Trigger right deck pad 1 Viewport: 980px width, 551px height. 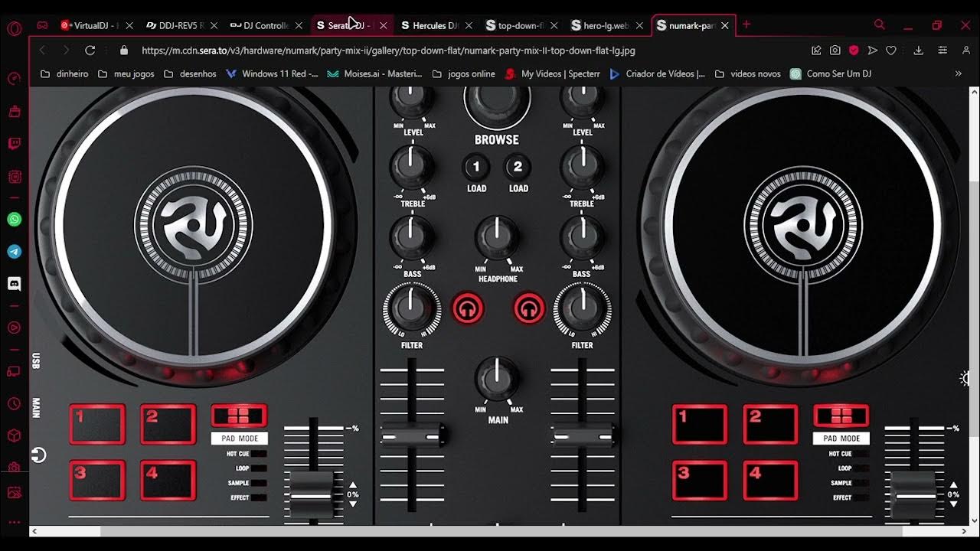[x=700, y=424]
